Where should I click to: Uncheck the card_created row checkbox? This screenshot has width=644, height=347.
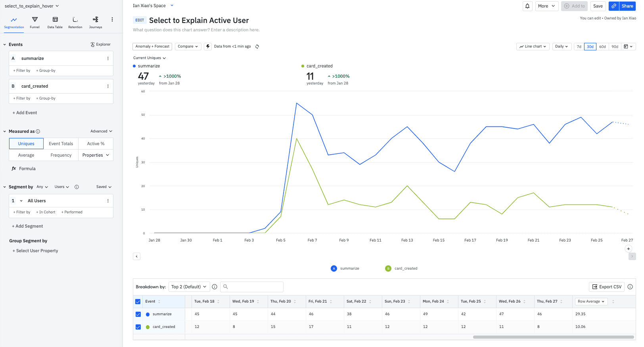[138, 327]
